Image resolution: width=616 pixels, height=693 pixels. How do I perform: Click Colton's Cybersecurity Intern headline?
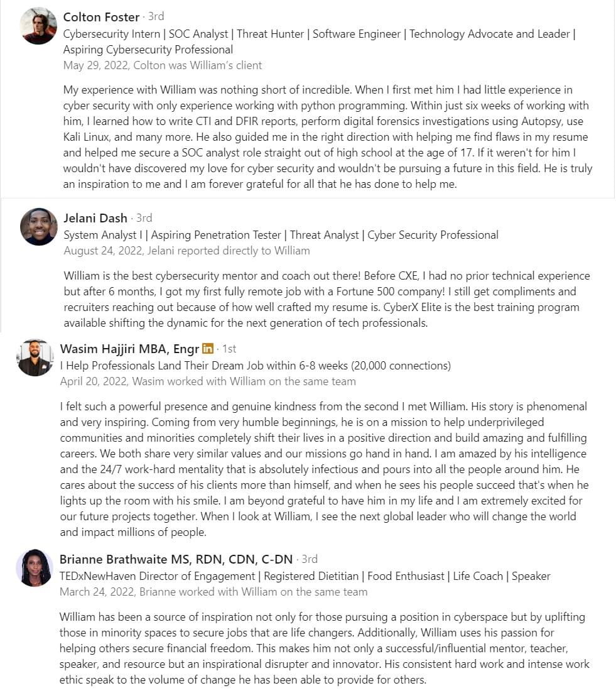(319, 41)
